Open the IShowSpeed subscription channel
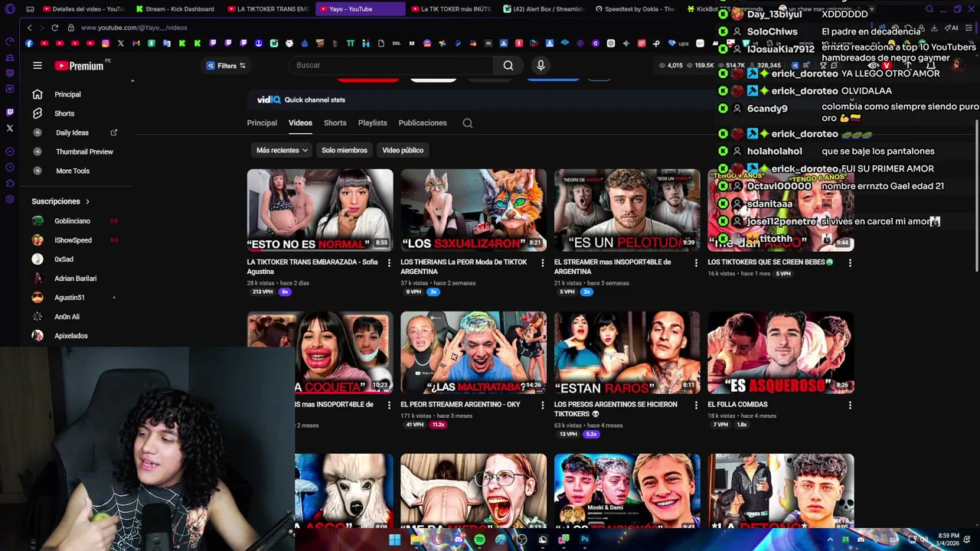This screenshot has height=551, width=980. coord(73,240)
